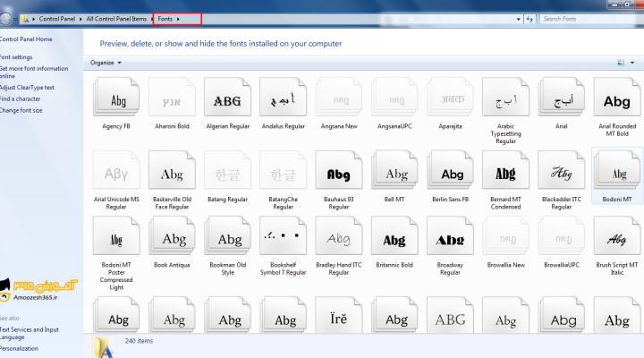
Task: Select the Broadway Regular font icon
Action: pyautogui.click(x=450, y=235)
